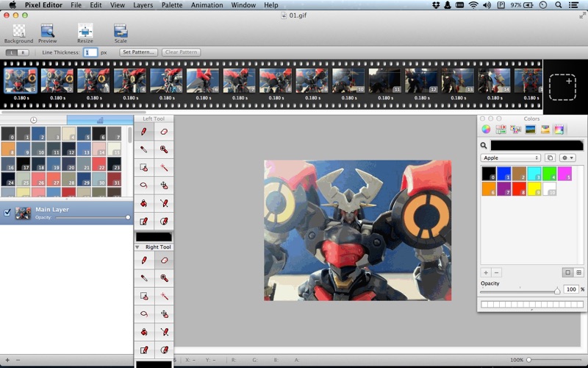The width and height of the screenshot is (588, 368).
Task: Select the paint bucket in Right Tool panel
Action: 144,330
